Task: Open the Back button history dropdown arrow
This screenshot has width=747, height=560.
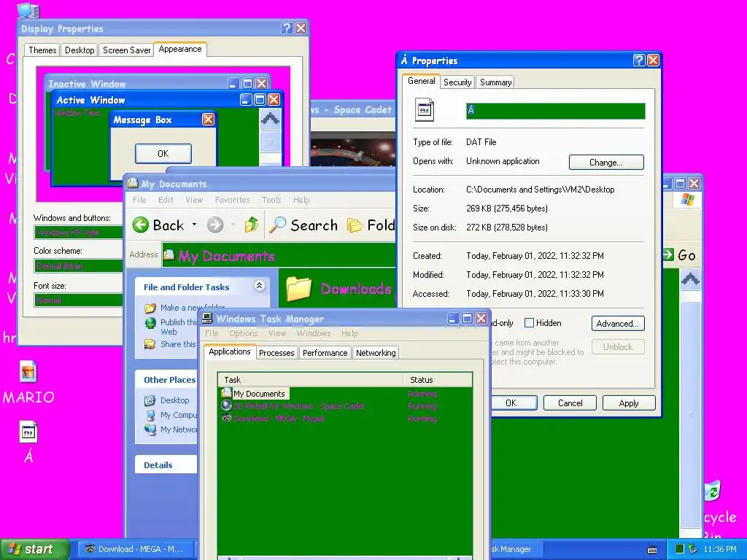Action: coord(194,225)
